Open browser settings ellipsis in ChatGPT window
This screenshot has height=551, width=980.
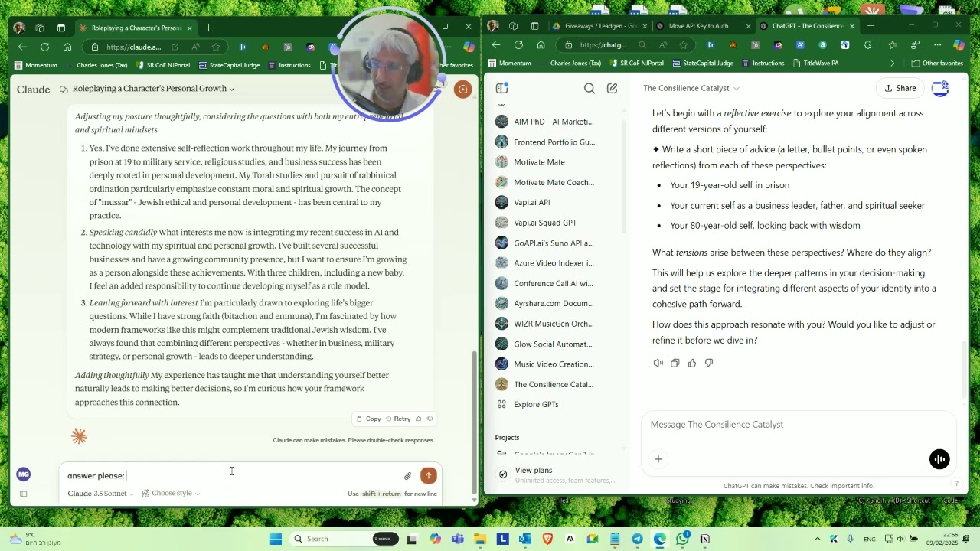(937, 45)
